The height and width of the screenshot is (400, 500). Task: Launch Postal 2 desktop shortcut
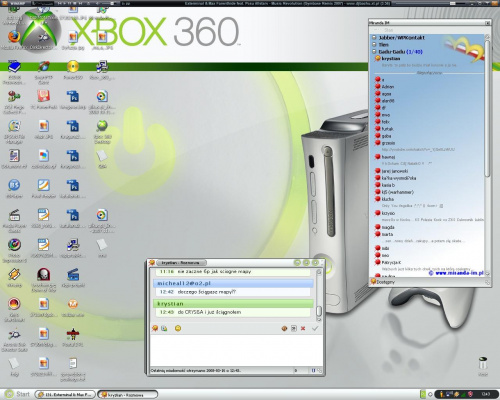73,334
